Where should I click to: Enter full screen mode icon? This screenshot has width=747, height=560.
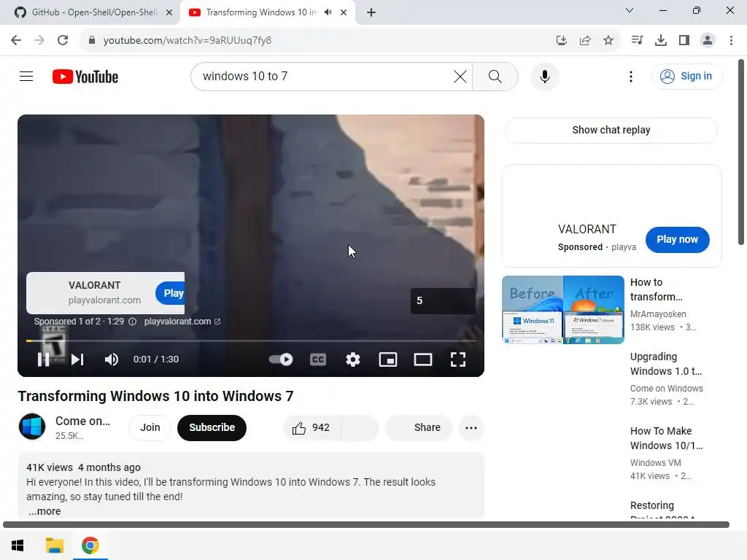click(x=458, y=359)
